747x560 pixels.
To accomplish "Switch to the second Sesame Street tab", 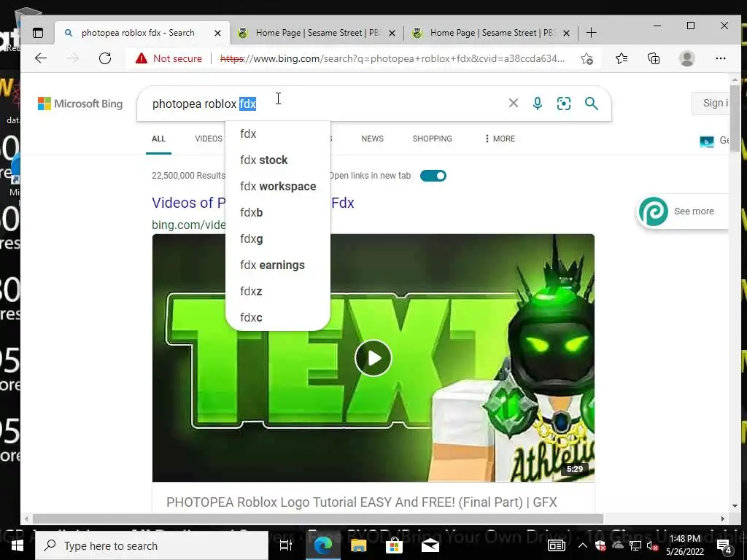I will [x=491, y=33].
